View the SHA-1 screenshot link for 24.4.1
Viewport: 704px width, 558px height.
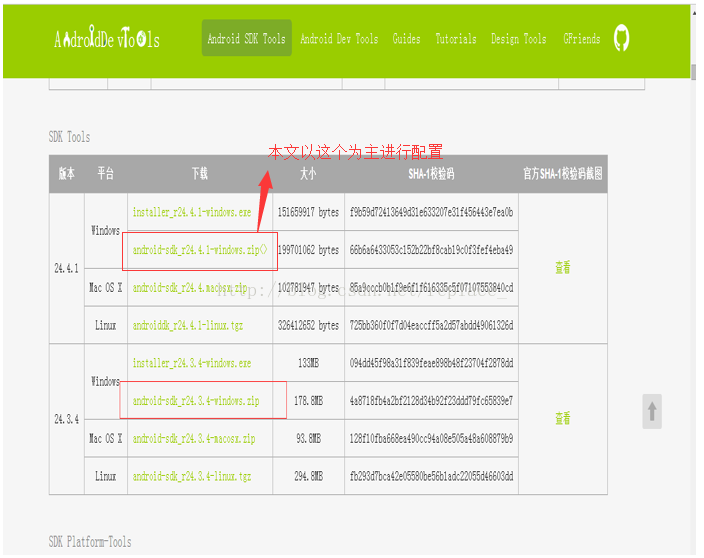pos(563,268)
